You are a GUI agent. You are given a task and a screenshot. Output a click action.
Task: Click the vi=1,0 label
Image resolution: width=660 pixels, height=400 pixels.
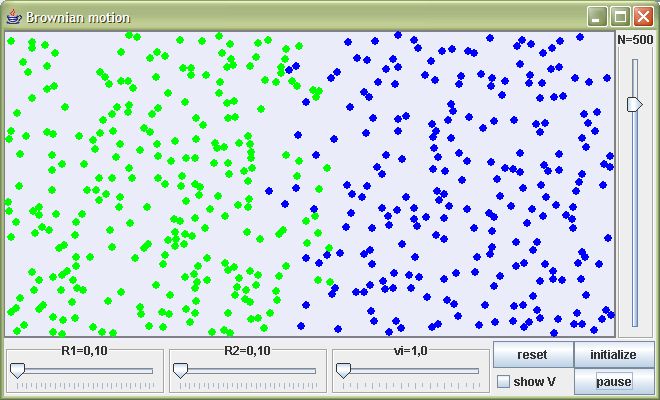410,351
